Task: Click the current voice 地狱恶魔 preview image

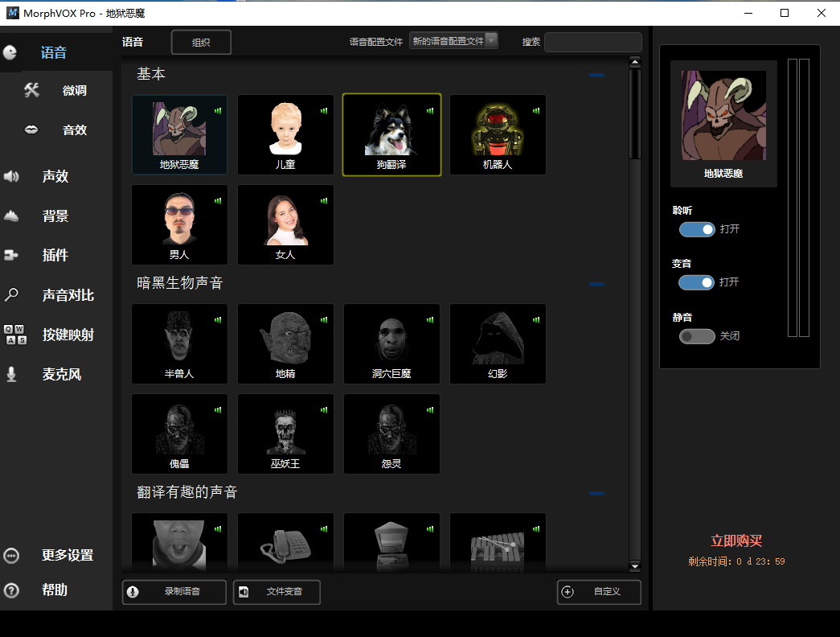Action: pos(723,115)
